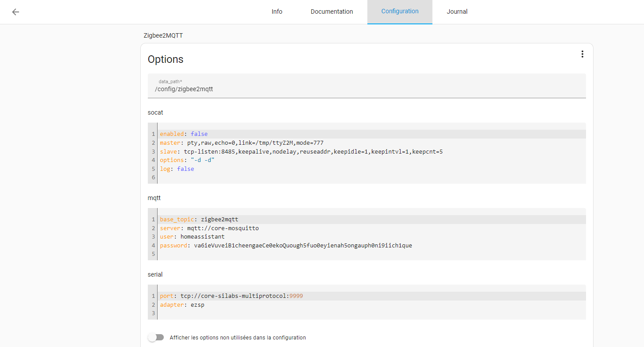644x347 pixels.
Task: Click the 'log: false' line in socat
Action: click(177, 169)
